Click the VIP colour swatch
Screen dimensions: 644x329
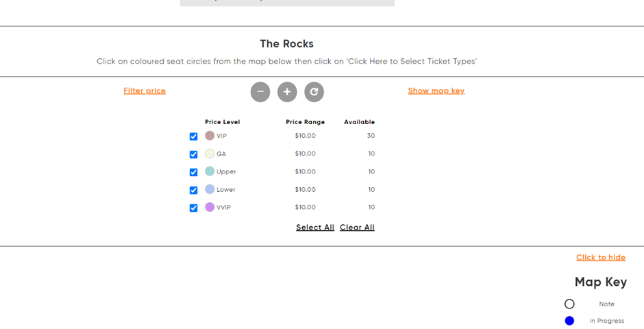pos(210,136)
